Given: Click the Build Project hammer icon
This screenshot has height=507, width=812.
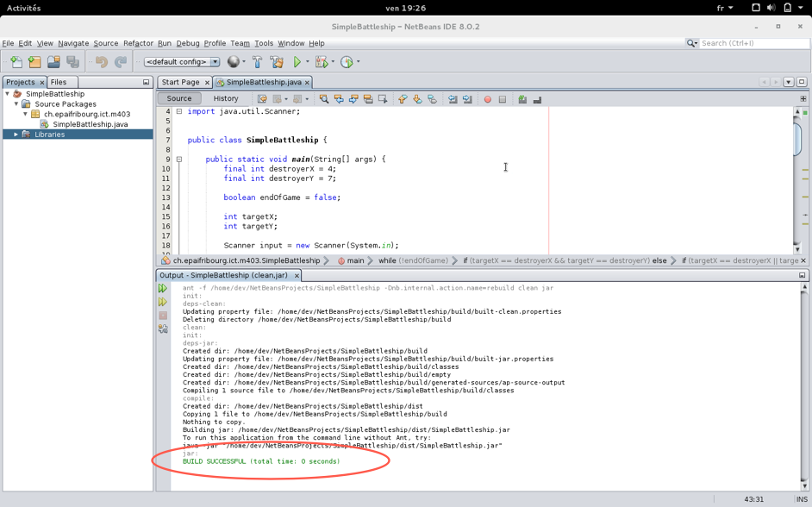Looking at the screenshot, I should point(258,61).
